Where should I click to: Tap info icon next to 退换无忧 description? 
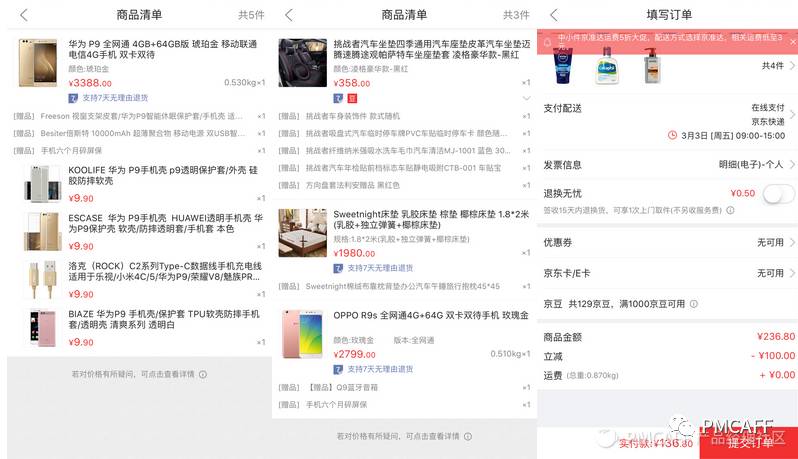coord(730,210)
